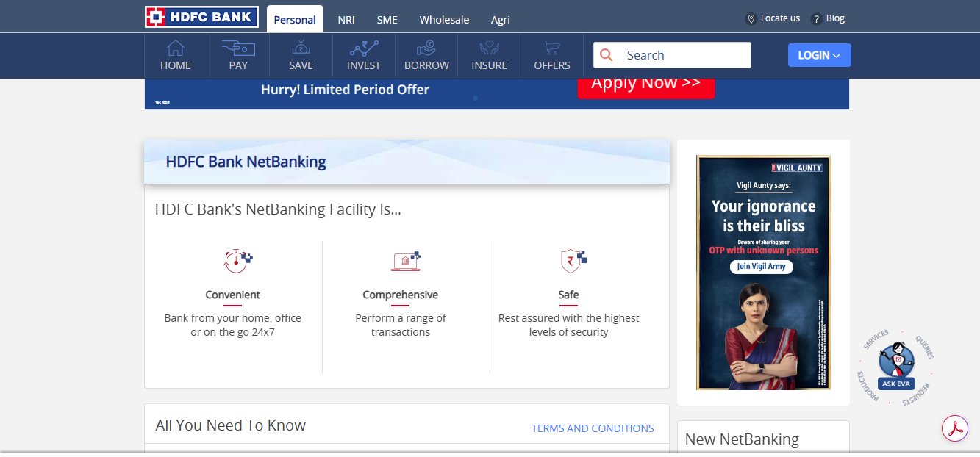The width and height of the screenshot is (980, 457).
Task: Open the Vigil Aunty advertisement banner
Action: (763, 272)
